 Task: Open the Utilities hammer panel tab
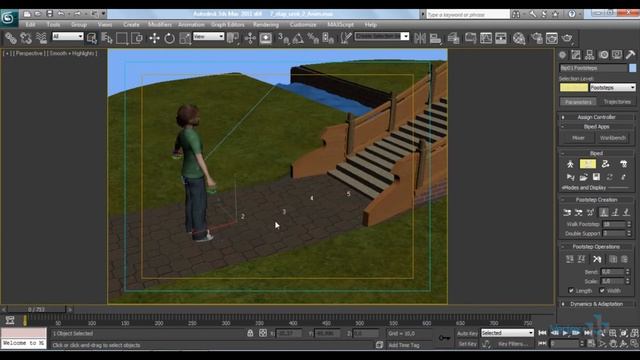[x=630, y=55]
